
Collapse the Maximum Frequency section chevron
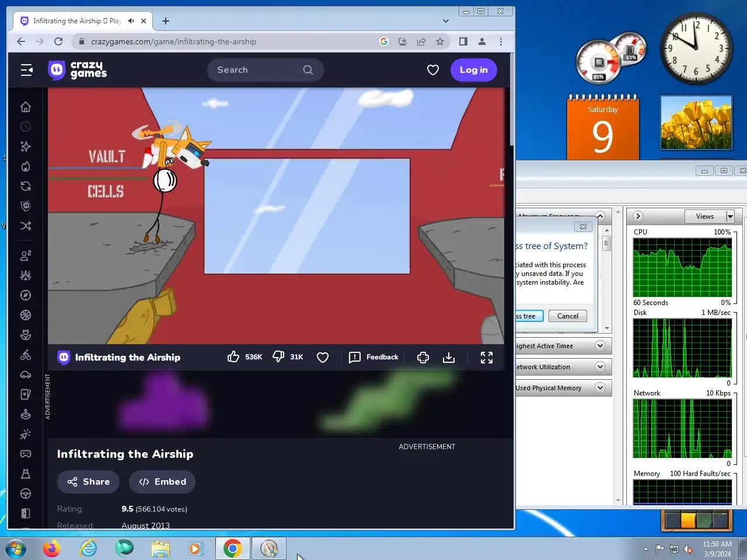[600, 216]
